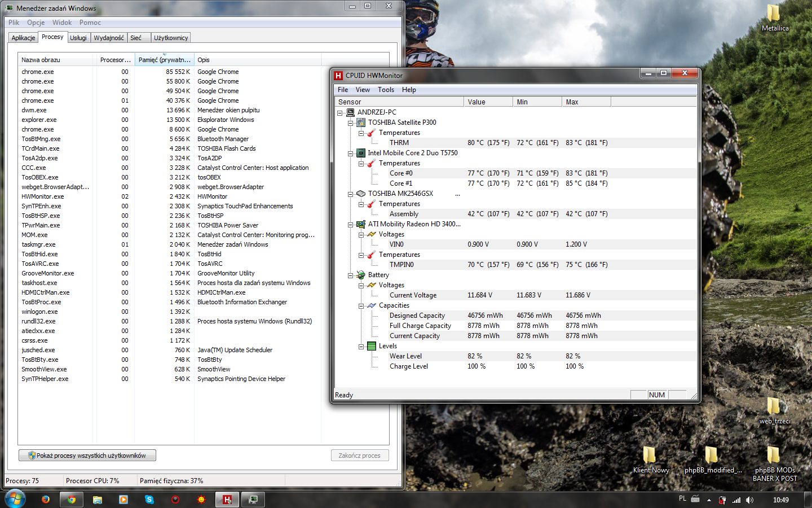Collapse the Capacities node under Battery
Viewport: 812px width, 508px height.
point(361,306)
